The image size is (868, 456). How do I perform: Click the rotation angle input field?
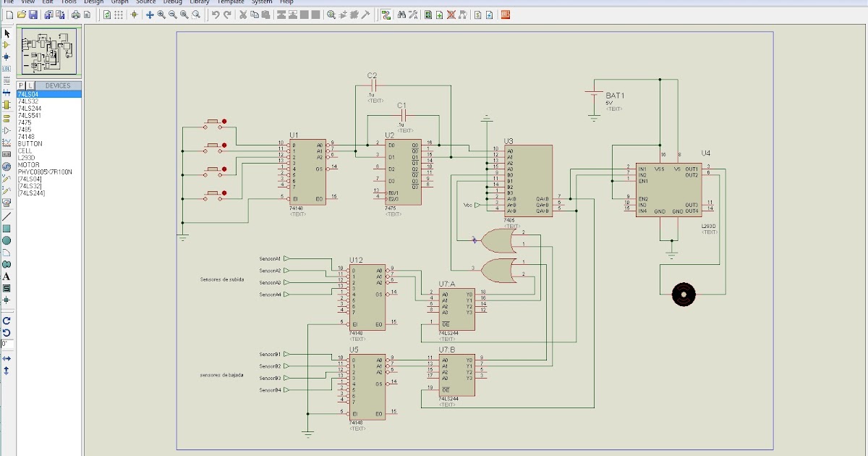7,343
